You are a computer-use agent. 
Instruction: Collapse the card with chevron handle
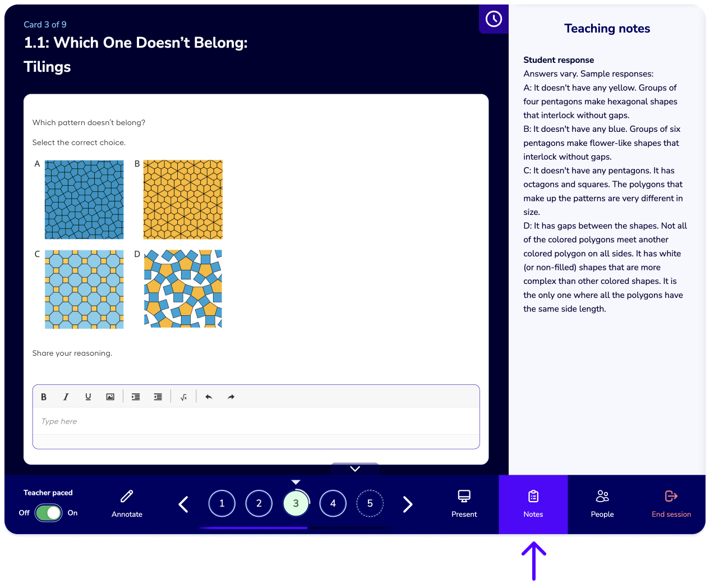pos(355,468)
